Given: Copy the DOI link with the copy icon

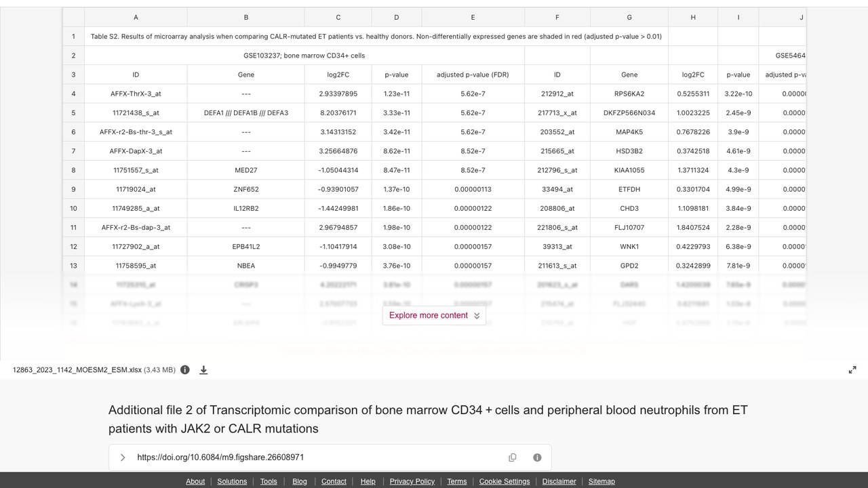Looking at the screenshot, I should 513,457.
